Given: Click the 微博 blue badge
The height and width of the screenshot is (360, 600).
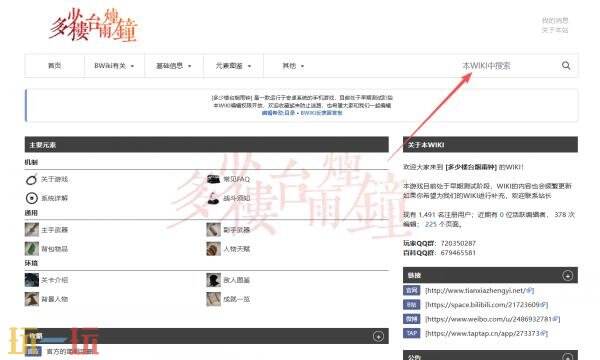Looking at the screenshot, I should [x=411, y=319].
